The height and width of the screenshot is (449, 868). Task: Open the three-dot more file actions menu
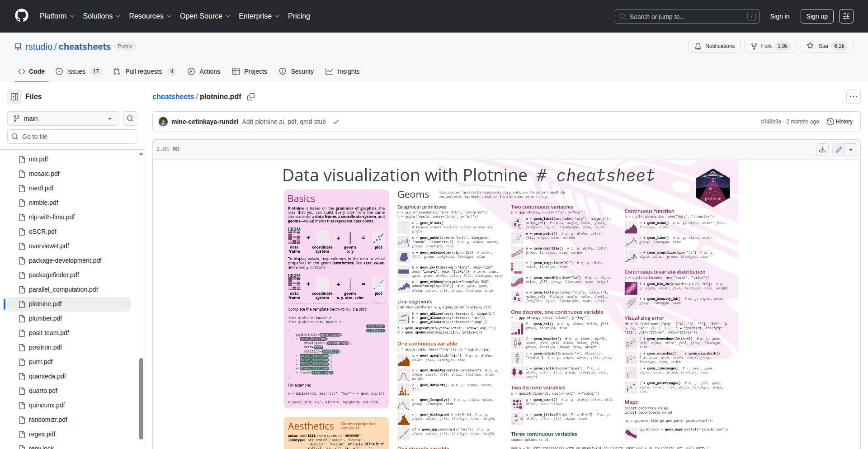pos(853,97)
